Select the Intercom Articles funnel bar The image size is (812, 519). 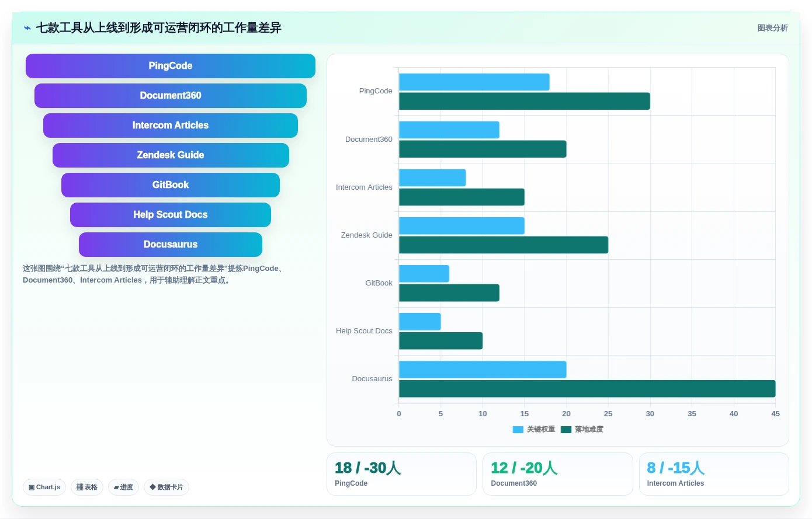[x=171, y=126]
